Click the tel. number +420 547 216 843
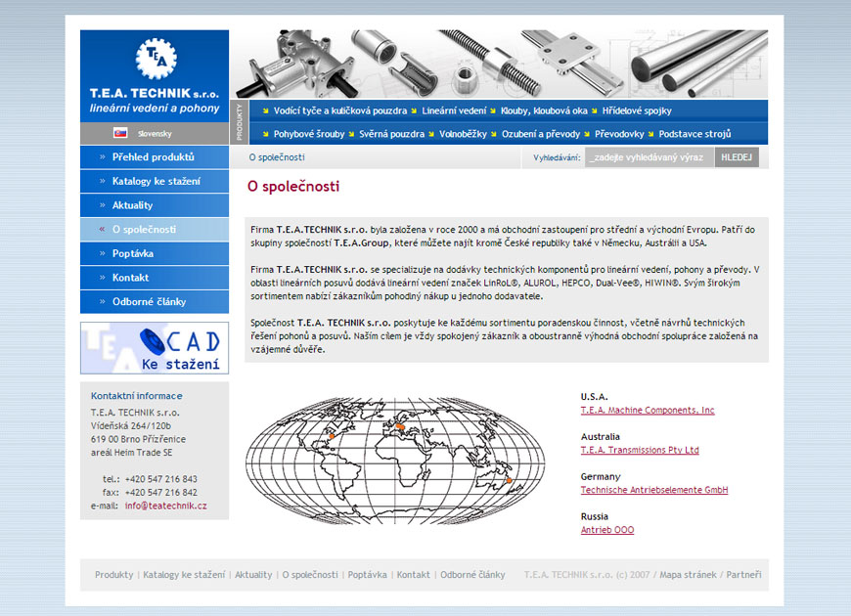 [x=161, y=479]
